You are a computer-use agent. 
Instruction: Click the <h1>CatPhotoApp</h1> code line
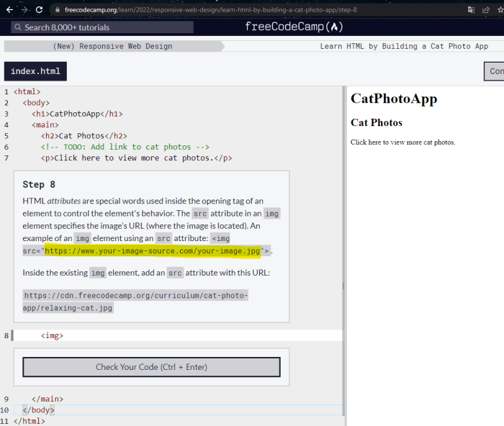coord(77,114)
